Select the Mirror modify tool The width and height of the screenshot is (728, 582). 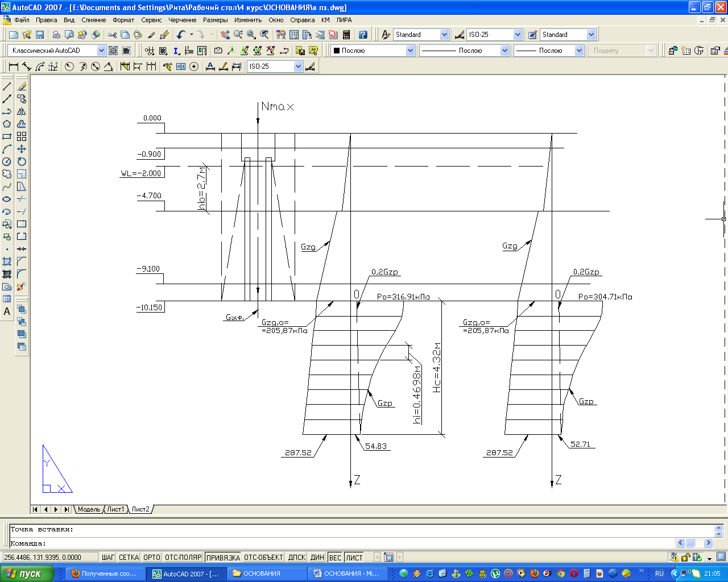pos(22,111)
